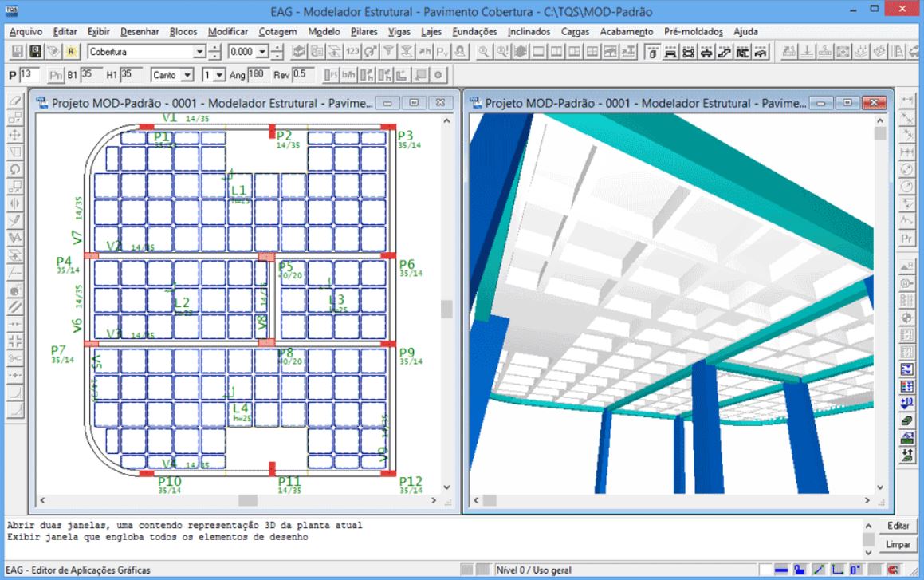Click the +10 icon on right sidebar
The image size is (924, 580).
[x=906, y=404]
